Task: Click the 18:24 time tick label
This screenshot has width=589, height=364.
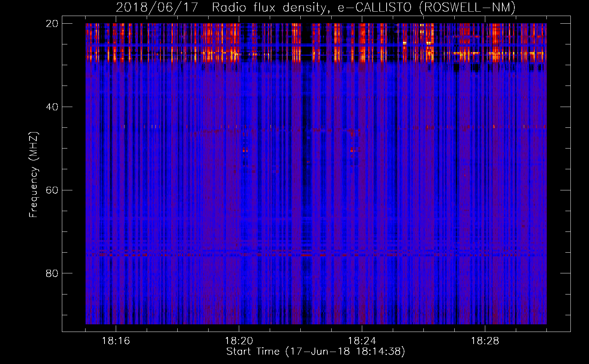Action: coord(362,341)
